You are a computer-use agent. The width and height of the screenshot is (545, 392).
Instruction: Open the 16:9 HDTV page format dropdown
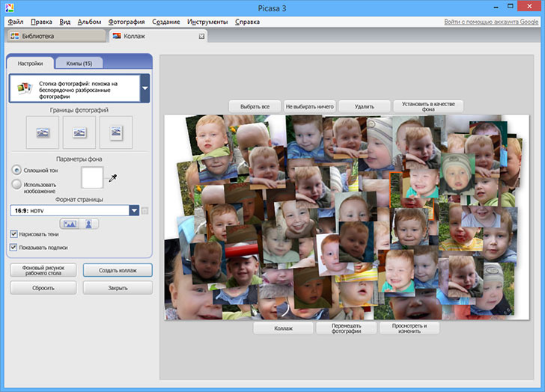pos(134,210)
